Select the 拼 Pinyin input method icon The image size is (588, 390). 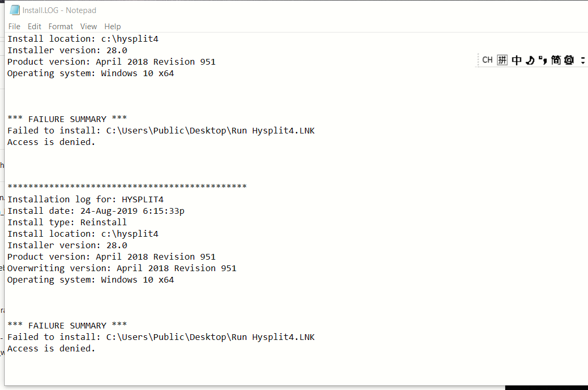[502, 60]
